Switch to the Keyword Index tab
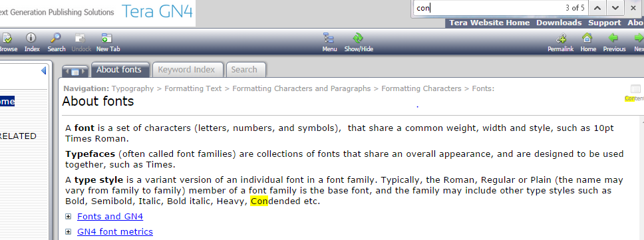The image size is (644, 240). coord(186,70)
